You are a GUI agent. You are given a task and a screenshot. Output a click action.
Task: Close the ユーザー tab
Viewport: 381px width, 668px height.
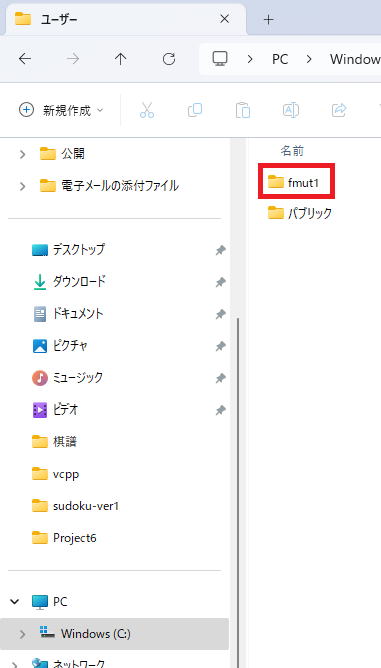tap(224, 19)
